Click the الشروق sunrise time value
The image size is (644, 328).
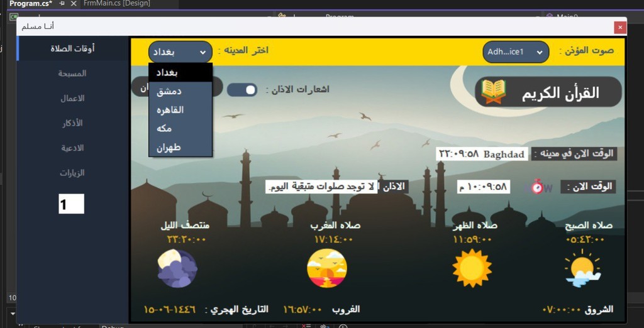pyautogui.click(x=562, y=310)
